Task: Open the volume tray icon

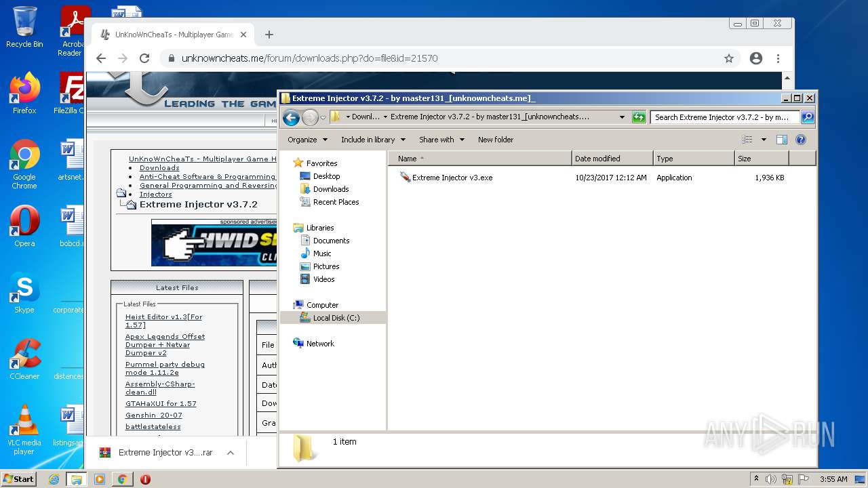Action: [x=771, y=479]
